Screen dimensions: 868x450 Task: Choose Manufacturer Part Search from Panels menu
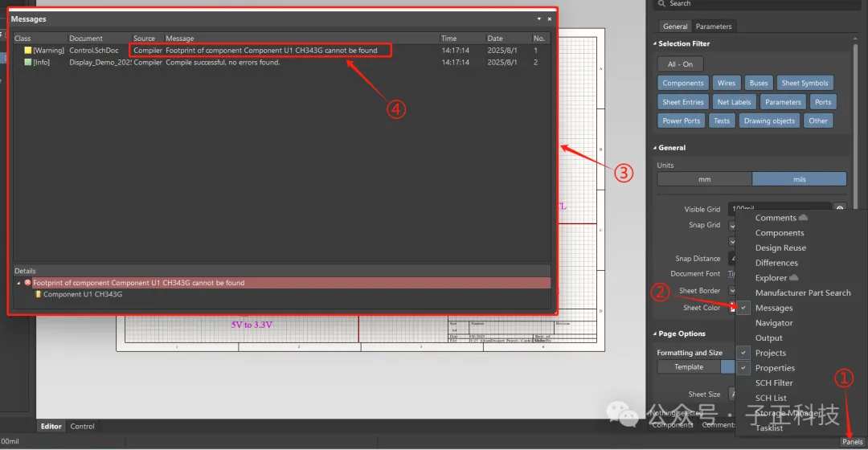pyautogui.click(x=800, y=292)
